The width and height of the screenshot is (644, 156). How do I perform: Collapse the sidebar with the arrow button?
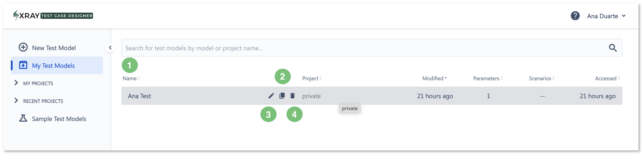pyautogui.click(x=110, y=48)
